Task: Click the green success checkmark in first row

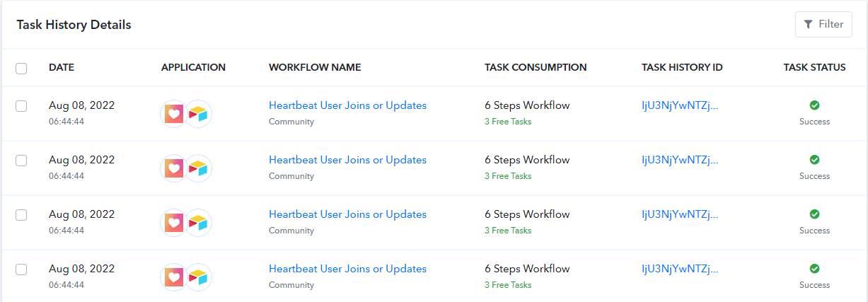Action: tap(814, 105)
